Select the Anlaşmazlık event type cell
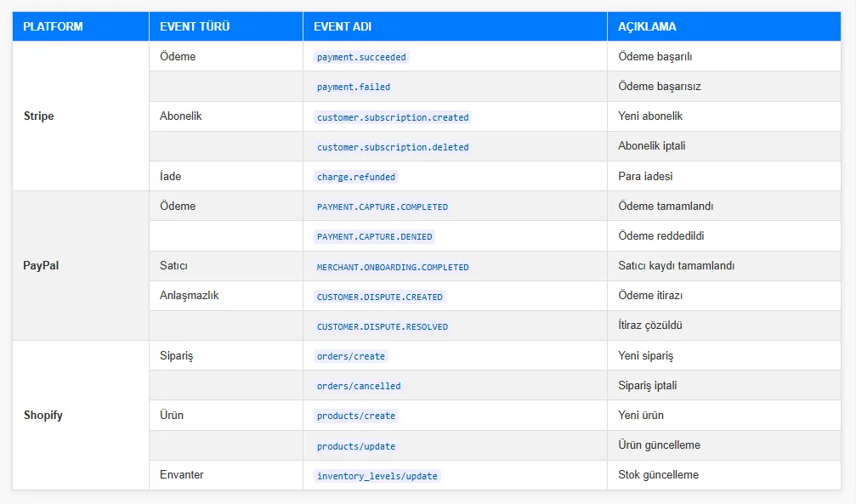Image resolution: width=856 pixels, height=504 pixels. [x=226, y=296]
